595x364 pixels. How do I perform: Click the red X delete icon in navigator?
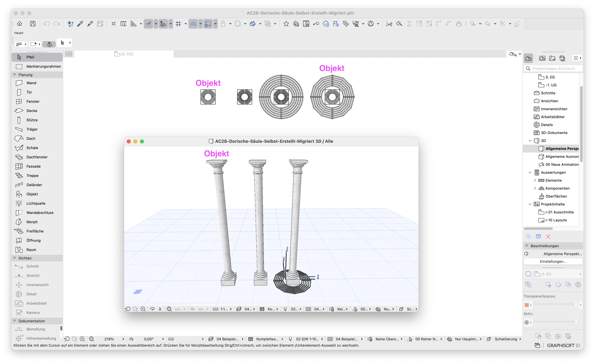tap(548, 237)
